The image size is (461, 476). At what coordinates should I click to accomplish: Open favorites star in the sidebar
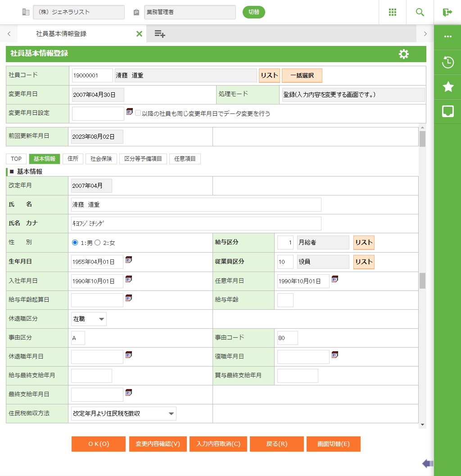[448, 87]
